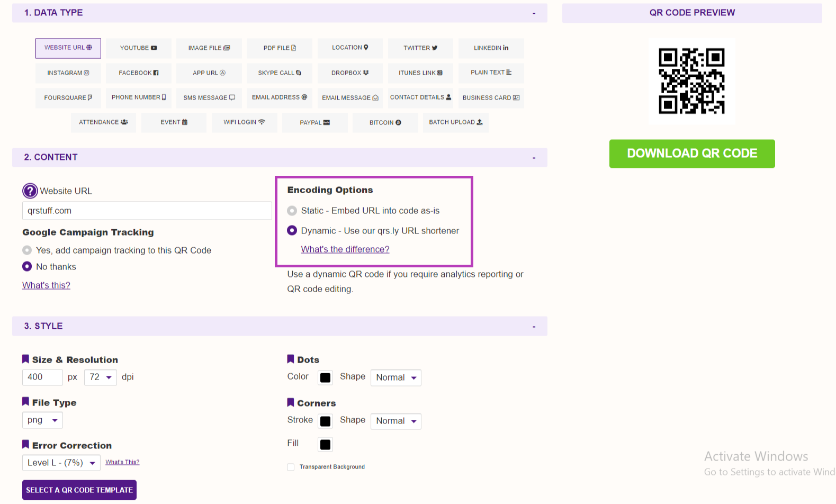Select Email Message data type
Image resolution: width=836 pixels, height=504 pixels.
pos(350,98)
